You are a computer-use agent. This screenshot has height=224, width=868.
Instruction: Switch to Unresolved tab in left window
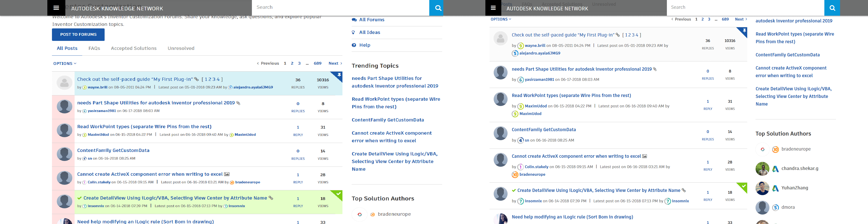[181, 48]
